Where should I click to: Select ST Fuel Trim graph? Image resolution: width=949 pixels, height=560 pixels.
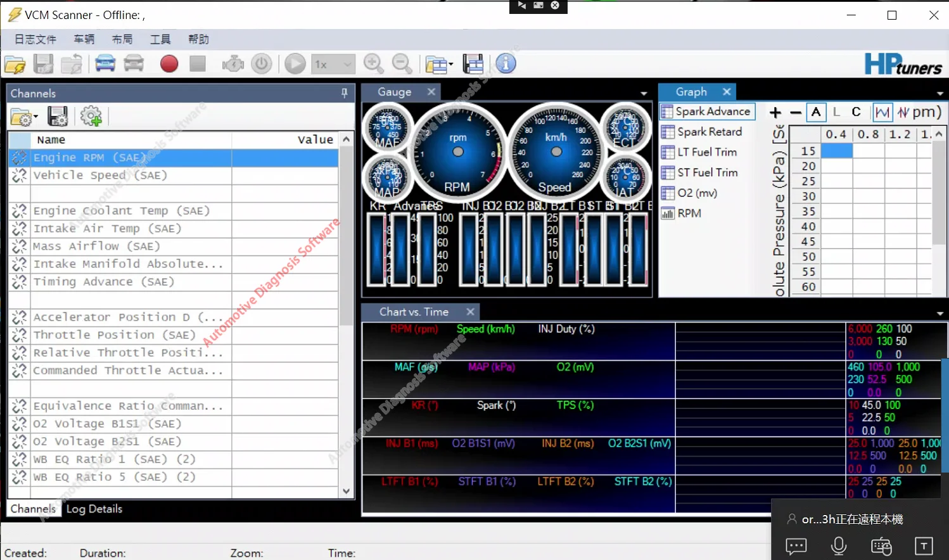(700, 172)
